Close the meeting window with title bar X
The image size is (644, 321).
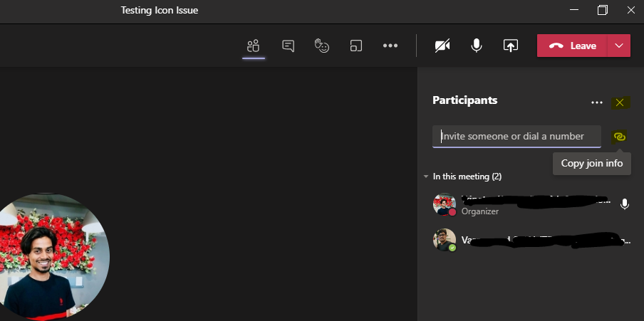tap(631, 10)
